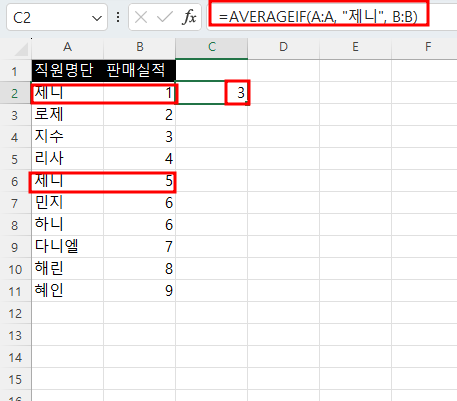Select cell B11 with value 9

tap(140, 291)
